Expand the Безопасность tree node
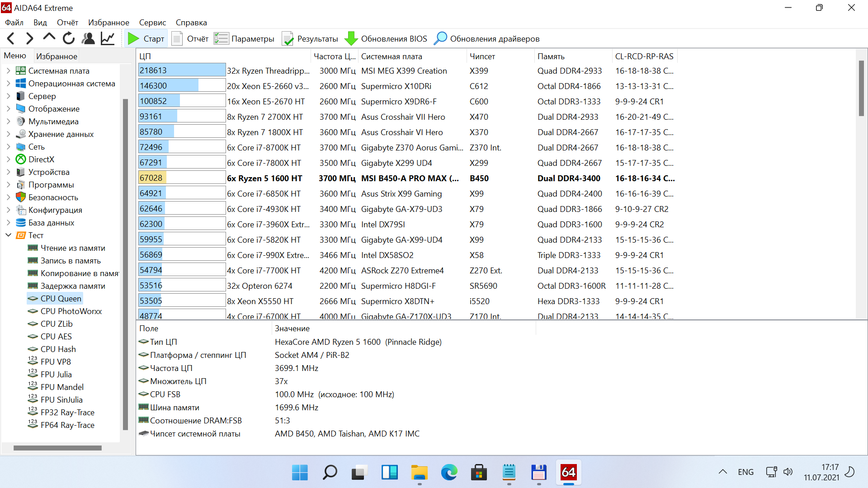The height and width of the screenshot is (488, 868). pyautogui.click(x=8, y=197)
